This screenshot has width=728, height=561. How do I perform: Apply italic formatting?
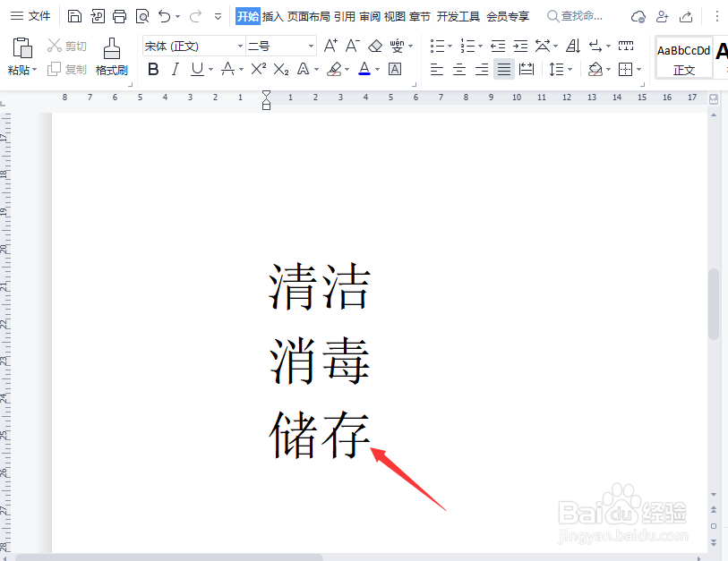176,69
